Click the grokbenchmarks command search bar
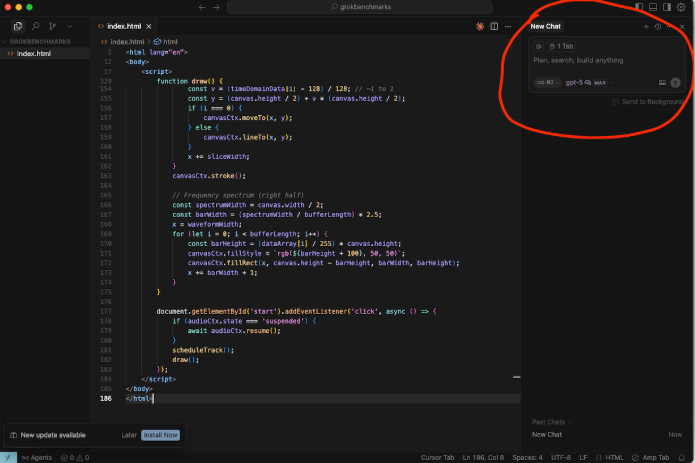The height and width of the screenshot is (463, 695). [x=360, y=7]
